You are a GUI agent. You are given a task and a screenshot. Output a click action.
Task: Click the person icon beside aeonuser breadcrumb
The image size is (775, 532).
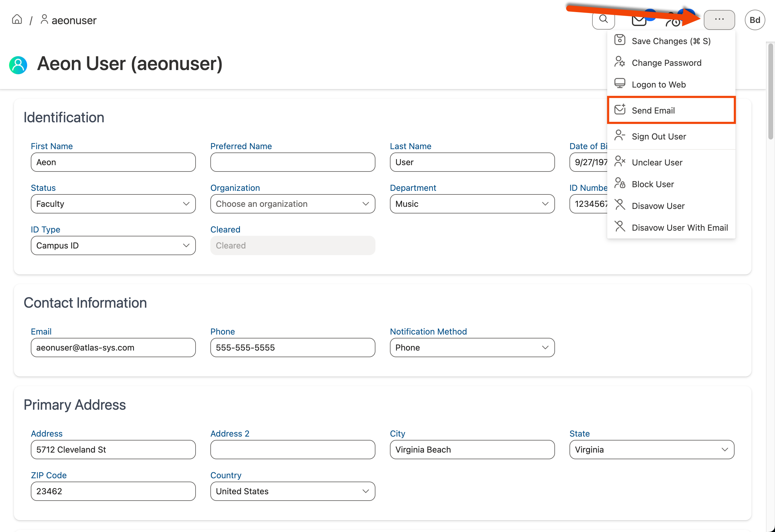pos(44,19)
